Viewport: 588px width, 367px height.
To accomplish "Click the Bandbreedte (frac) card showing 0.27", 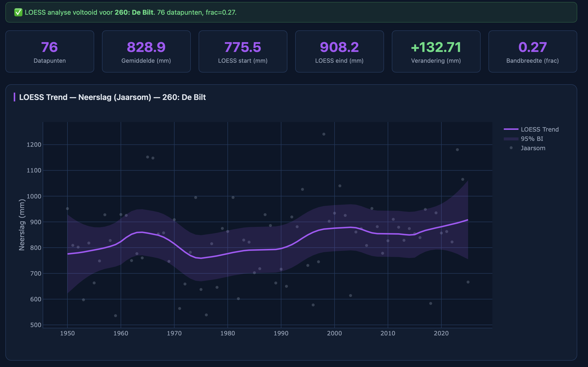I will [x=532, y=51].
